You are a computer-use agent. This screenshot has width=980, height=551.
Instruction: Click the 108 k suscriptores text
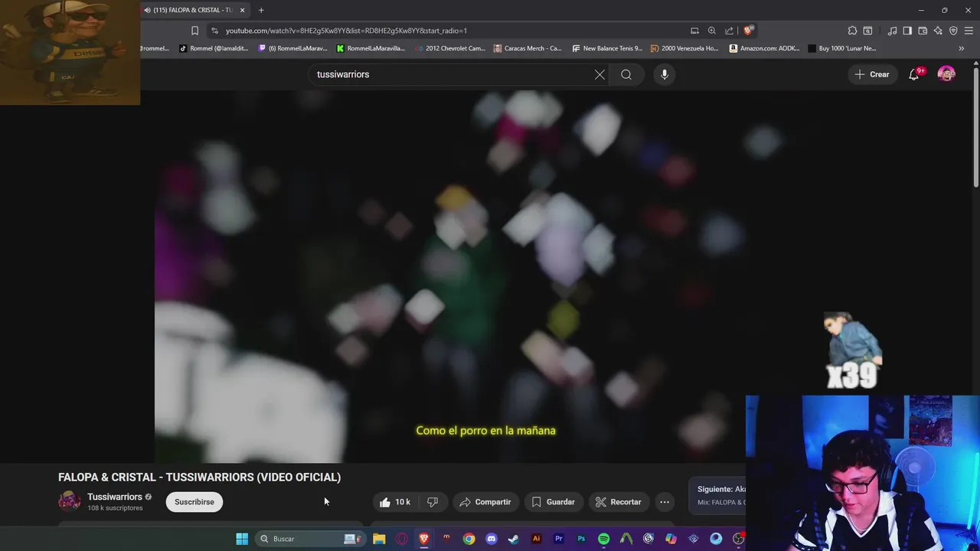pos(115,508)
